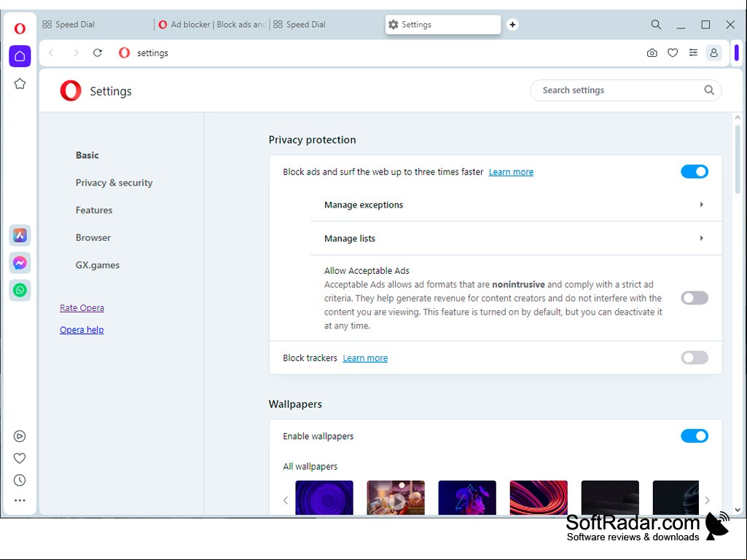Open Learn more link for Block ads

[x=511, y=172]
